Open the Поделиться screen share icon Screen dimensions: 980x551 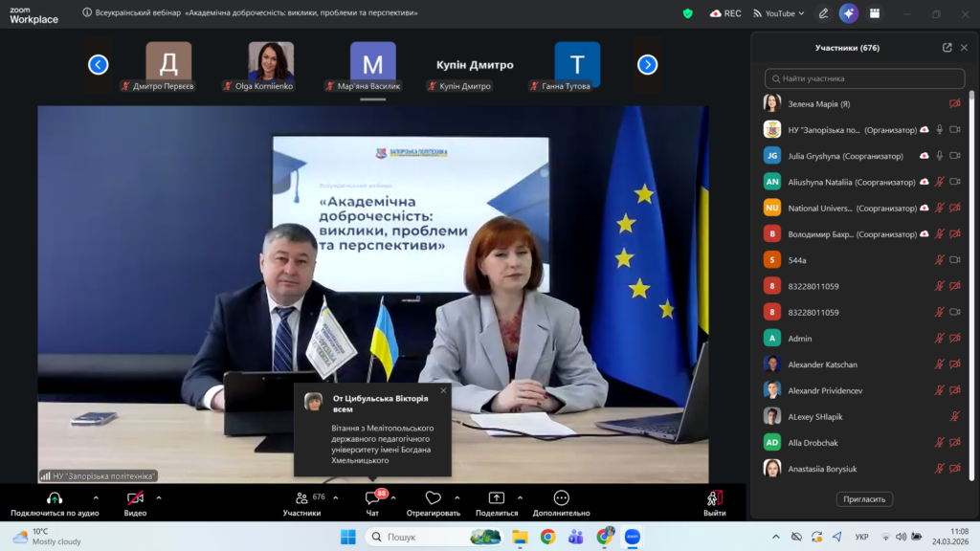496,499
